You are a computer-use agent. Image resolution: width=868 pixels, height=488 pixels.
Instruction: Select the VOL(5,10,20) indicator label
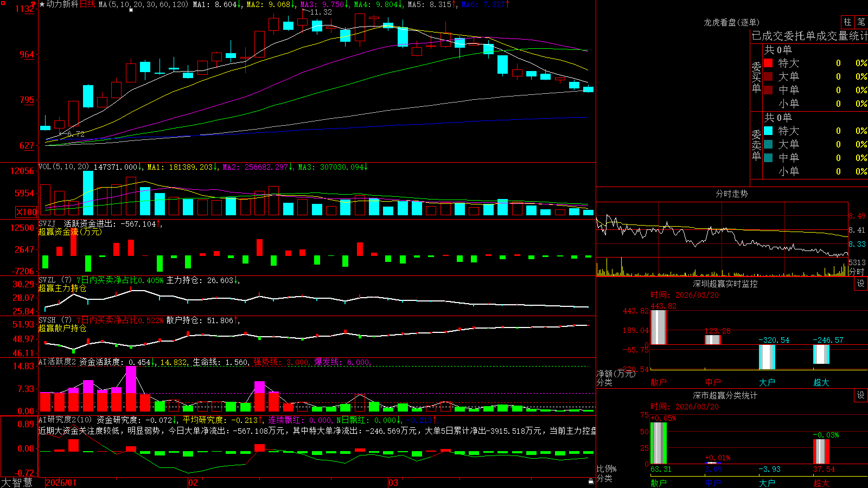[64, 167]
